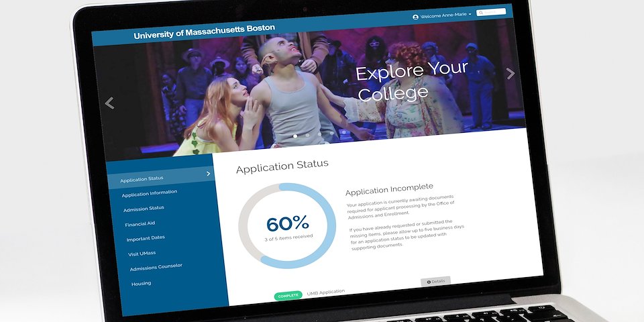Click the chevron next to Application Status
644x322 pixels.
[208, 173]
